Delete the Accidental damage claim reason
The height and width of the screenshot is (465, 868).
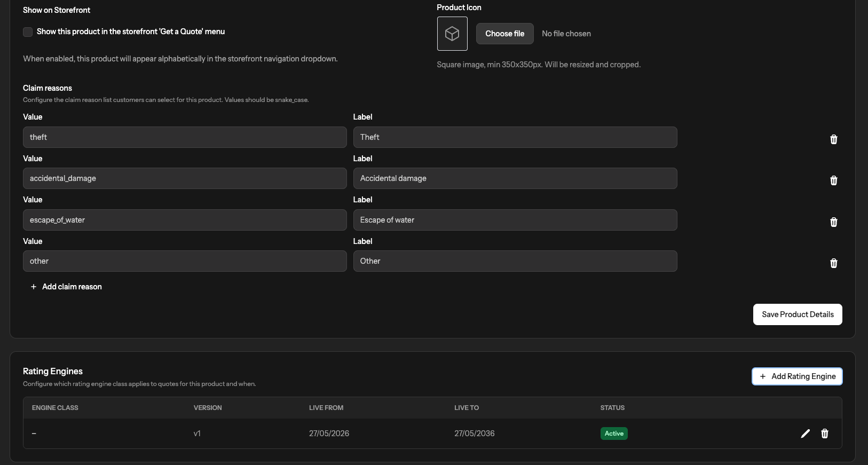tap(833, 180)
